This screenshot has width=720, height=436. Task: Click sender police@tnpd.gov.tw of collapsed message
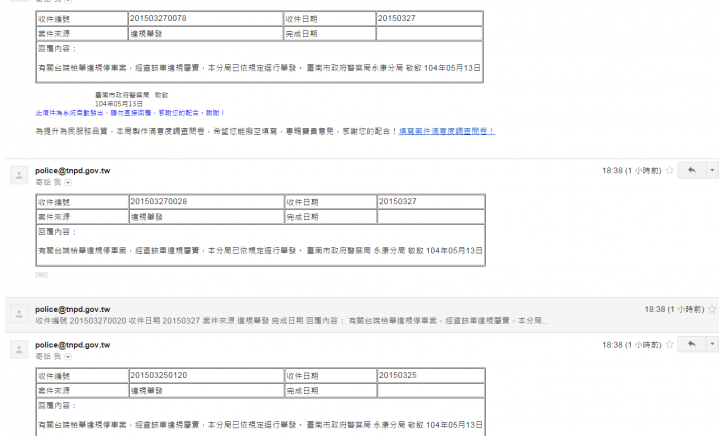tap(73, 309)
